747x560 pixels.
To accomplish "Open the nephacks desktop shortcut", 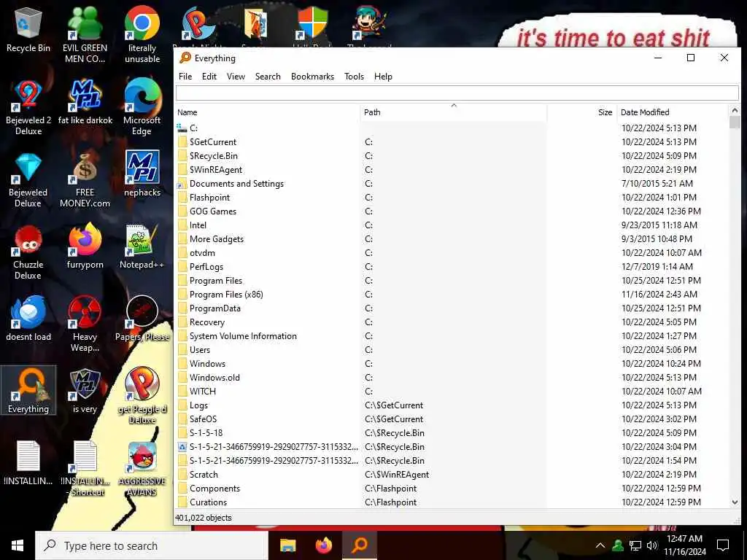I will (142, 174).
